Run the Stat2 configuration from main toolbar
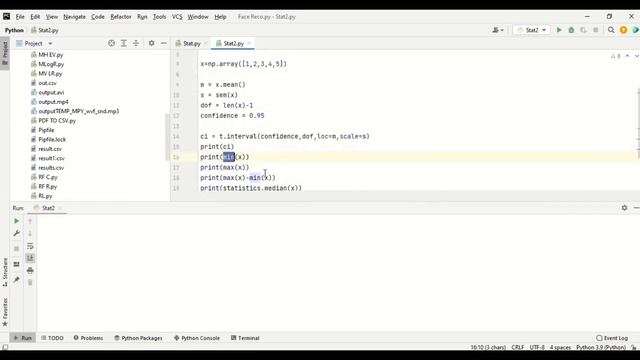640x360 pixels. coord(559,30)
